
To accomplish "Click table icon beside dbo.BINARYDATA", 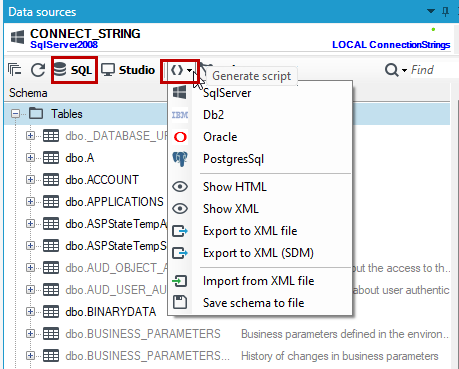I will point(51,312).
